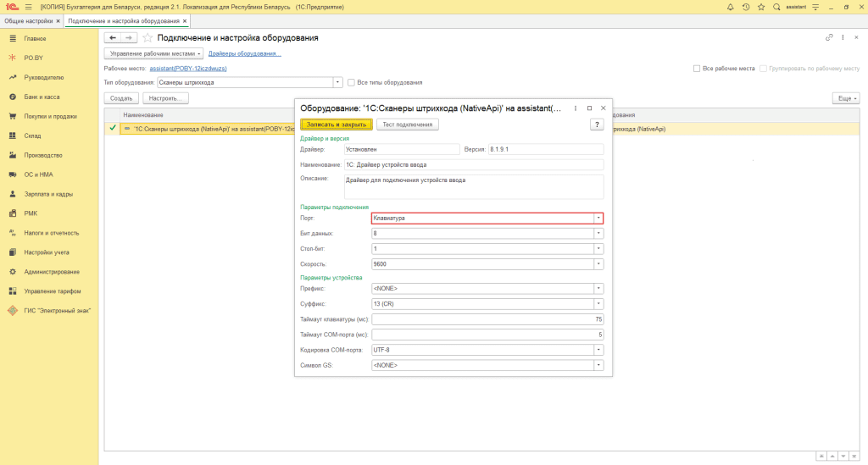Open the Драйверы оборудования link
868x465 pixels.
[x=244, y=53]
